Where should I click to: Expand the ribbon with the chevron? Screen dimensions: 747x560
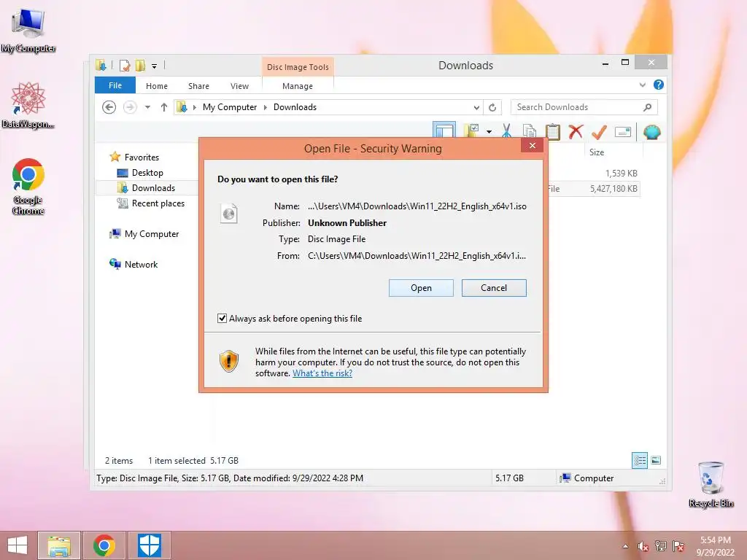(x=642, y=85)
